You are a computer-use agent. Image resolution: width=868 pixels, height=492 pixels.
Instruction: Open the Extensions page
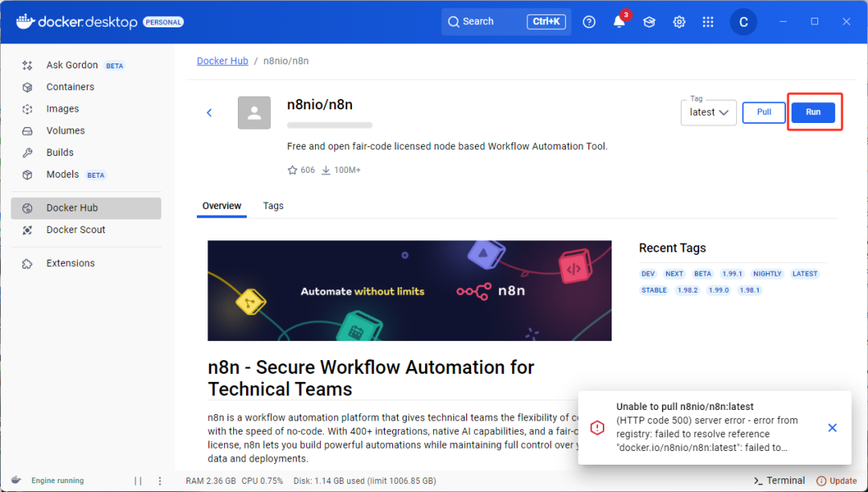86,264
